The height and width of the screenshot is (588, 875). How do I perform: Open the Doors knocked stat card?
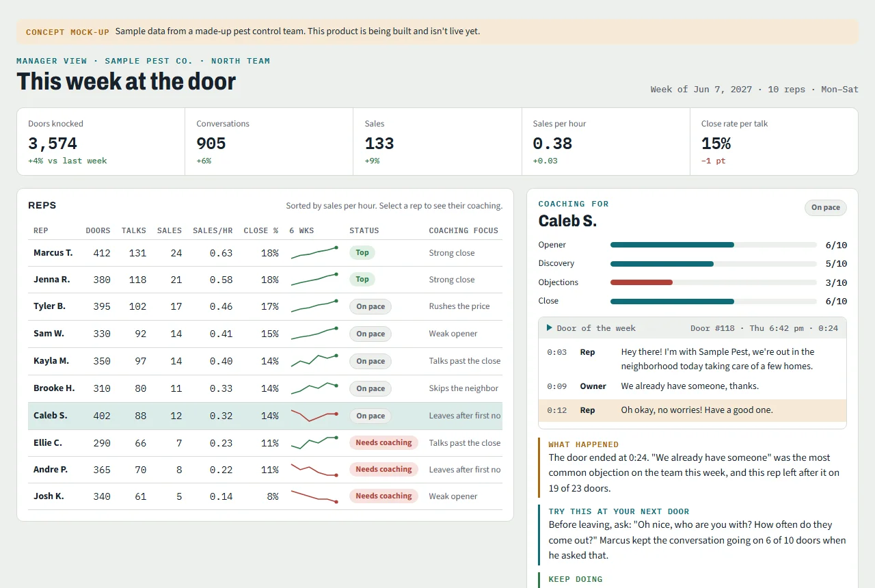(101, 142)
